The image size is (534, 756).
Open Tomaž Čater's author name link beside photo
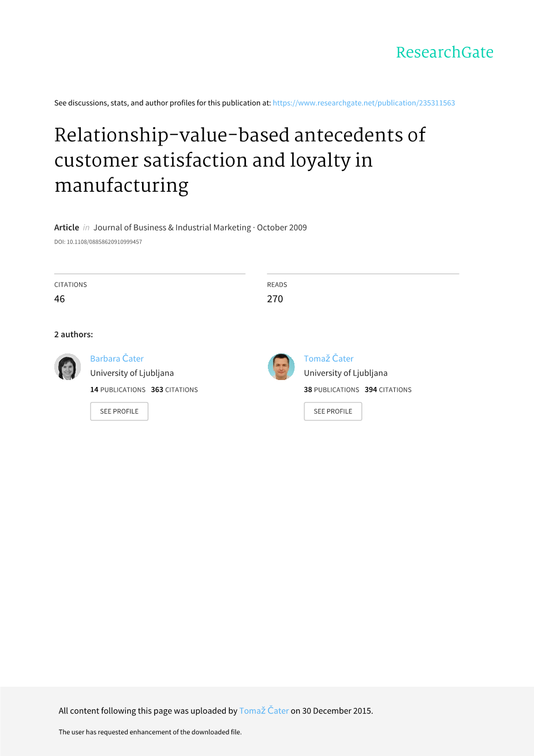[328, 359]
